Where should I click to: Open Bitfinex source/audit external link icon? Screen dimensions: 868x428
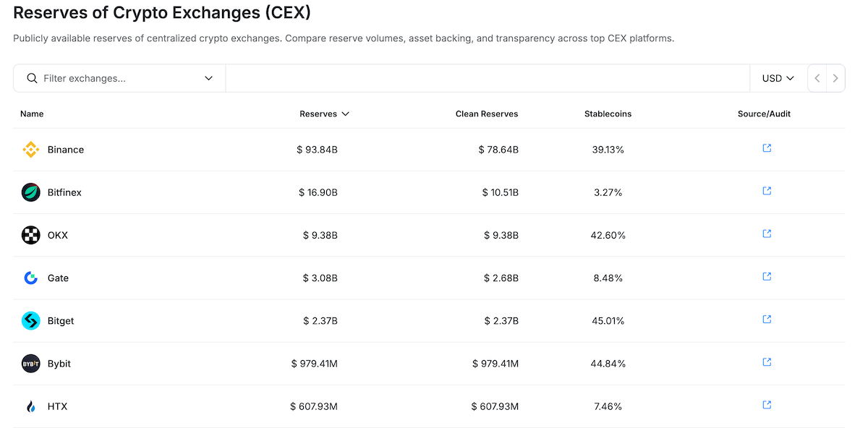coord(767,191)
